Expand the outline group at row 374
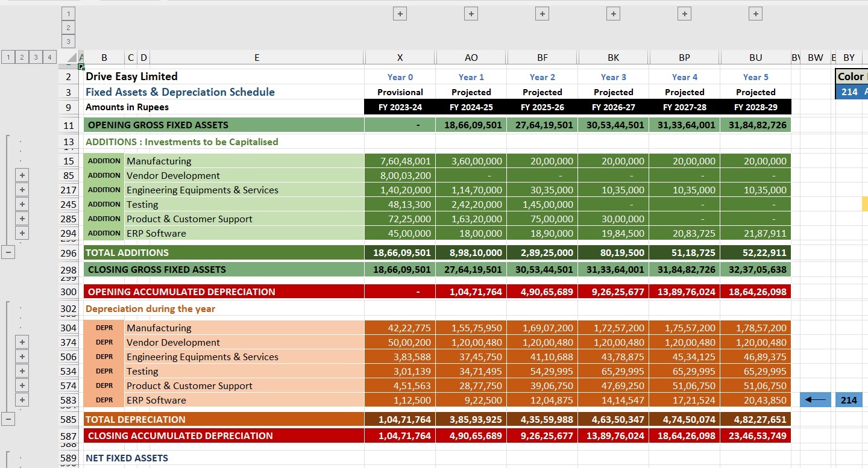Image resolution: width=868 pixels, height=468 pixels. pos(22,342)
